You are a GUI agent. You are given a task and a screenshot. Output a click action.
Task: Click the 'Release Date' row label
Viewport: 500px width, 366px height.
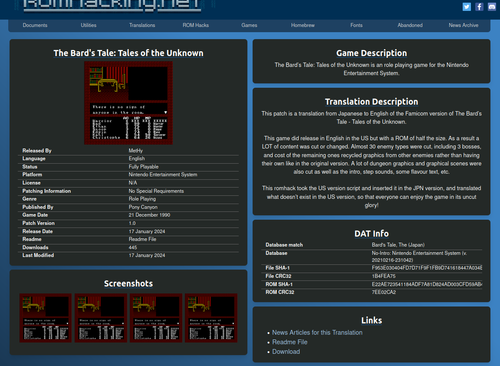[37, 231]
